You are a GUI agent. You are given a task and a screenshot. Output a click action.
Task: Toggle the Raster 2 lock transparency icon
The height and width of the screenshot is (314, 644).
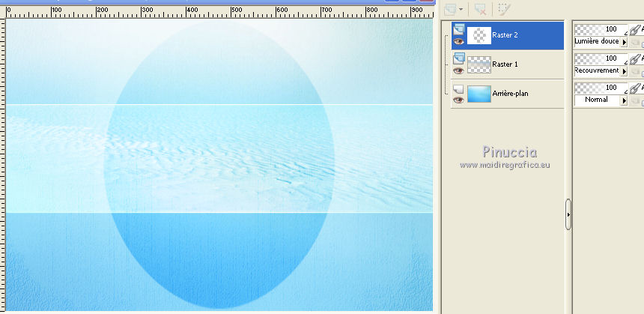click(636, 42)
